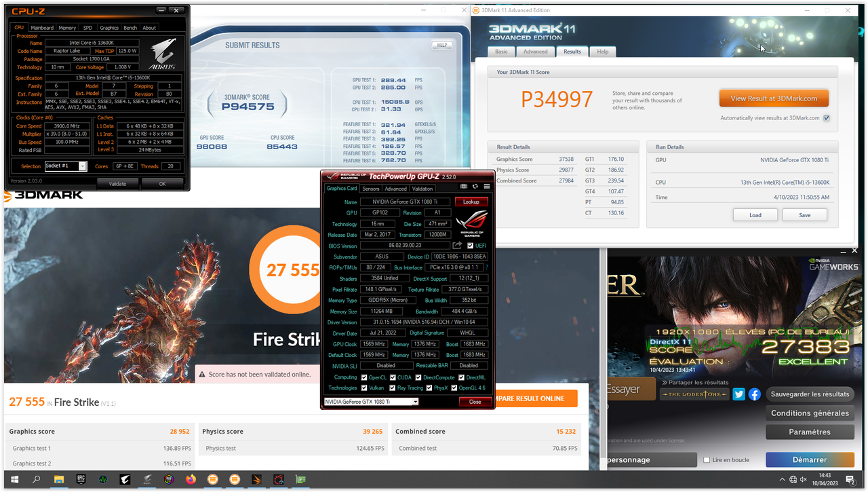Enable the Lire en boucle checkbox
This screenshot has width=868, height=492.
(x=707, y=460)
